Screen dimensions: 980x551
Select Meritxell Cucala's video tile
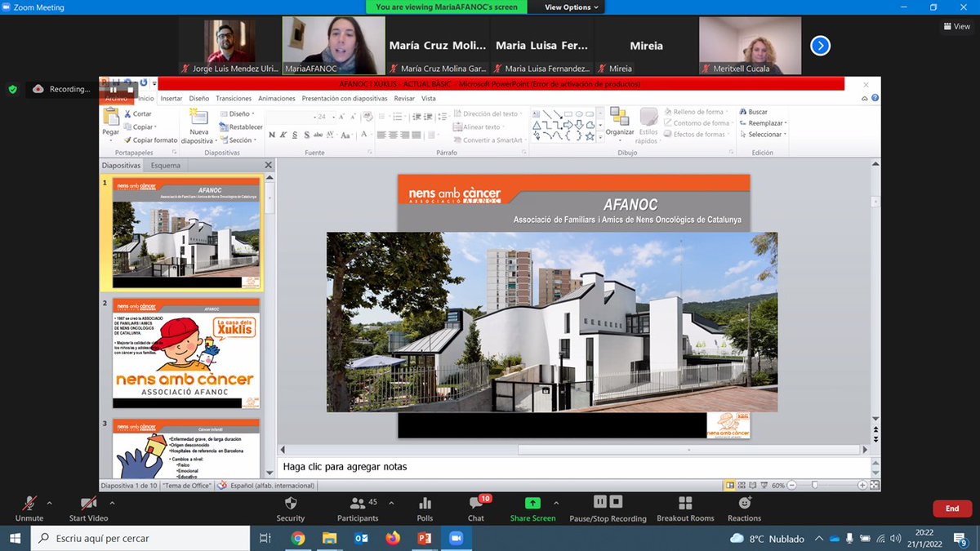click(x=751, y=46)
